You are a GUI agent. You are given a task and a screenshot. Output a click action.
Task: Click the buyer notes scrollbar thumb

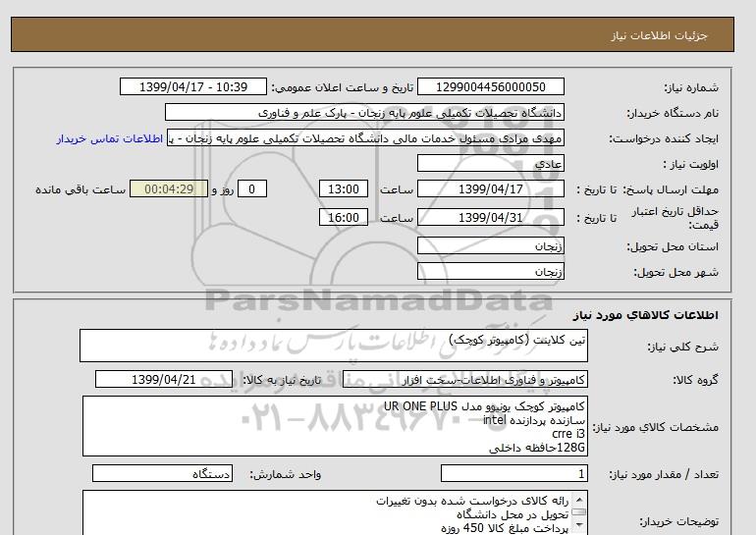click(x=579, y=511)
